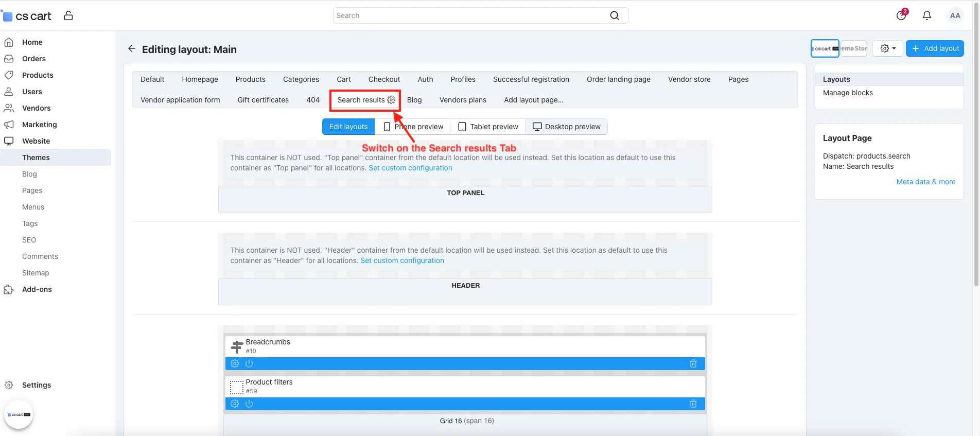The image size is (980, 436).
Task: Click Add layout page... tab
Action: 534,100
